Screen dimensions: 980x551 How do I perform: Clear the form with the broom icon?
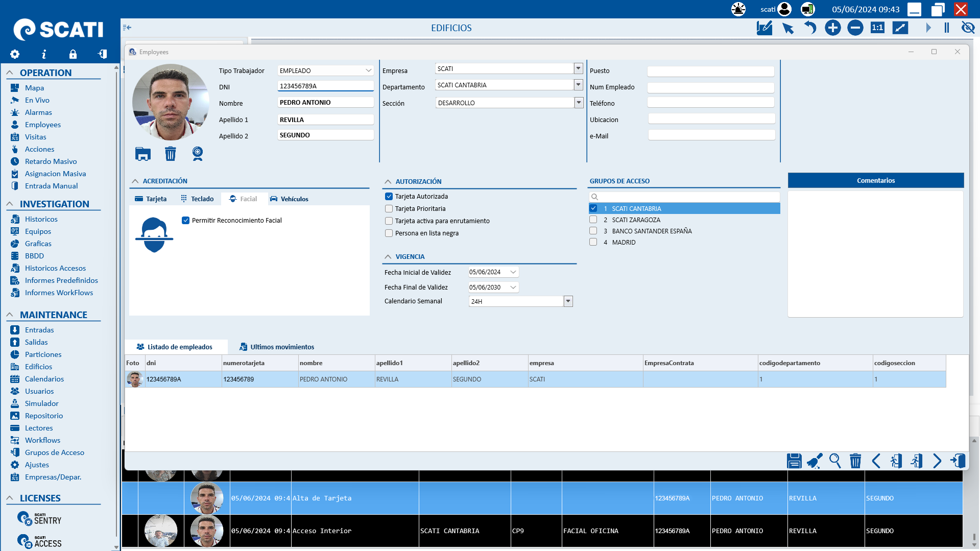click(815, 461)
